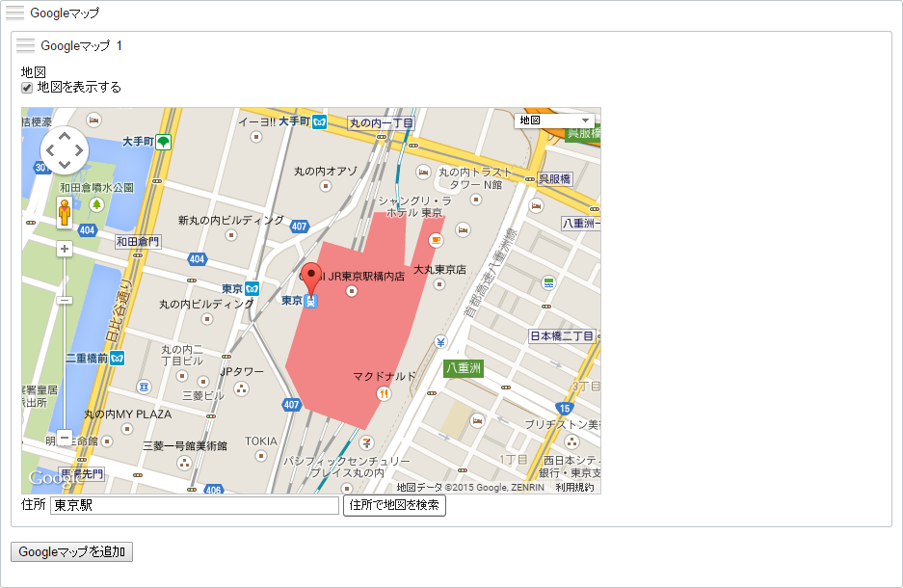Click the 三菱一号館美術館 map label
903x588 pixels.
(185, 445)
